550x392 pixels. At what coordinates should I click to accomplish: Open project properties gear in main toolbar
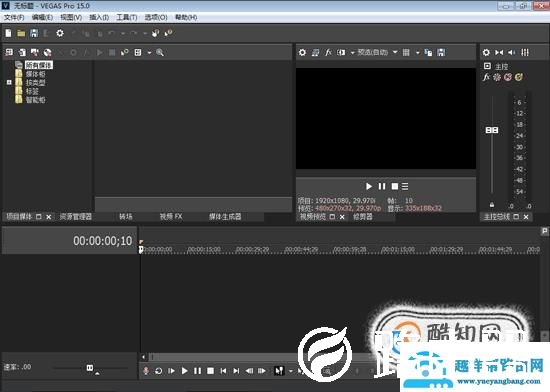point(60,33)
